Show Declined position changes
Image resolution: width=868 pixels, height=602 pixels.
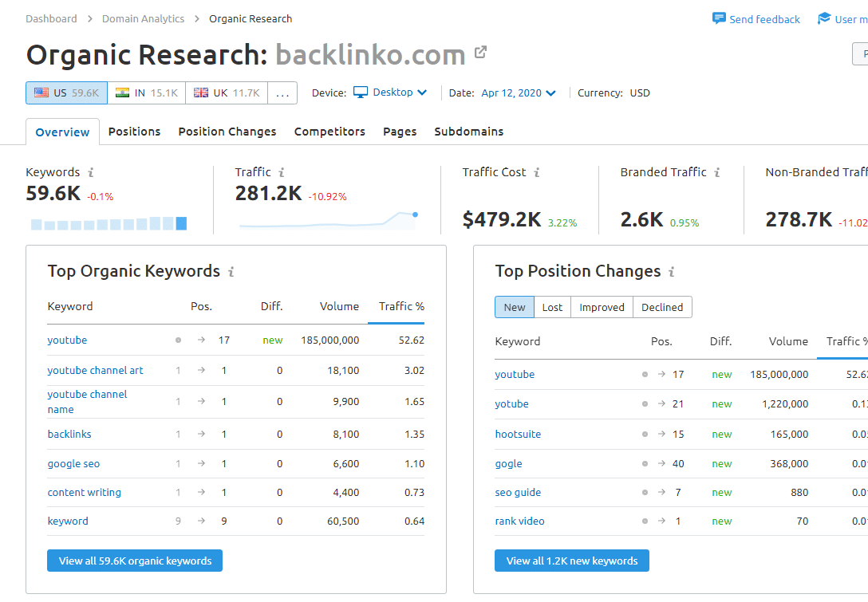(x=662, y=307)
